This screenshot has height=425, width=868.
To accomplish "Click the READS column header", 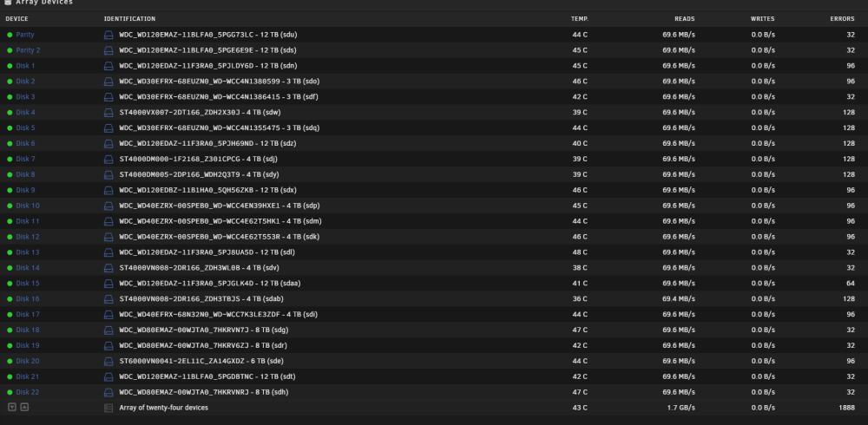I will click(x=684, y=19).
